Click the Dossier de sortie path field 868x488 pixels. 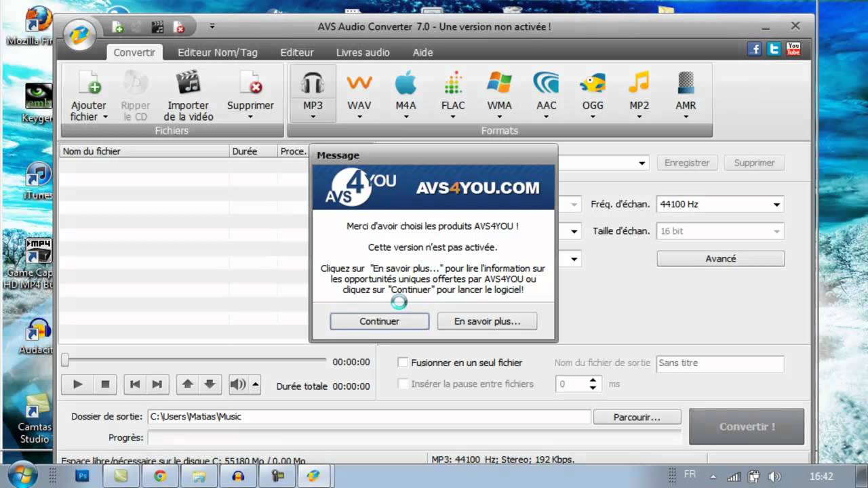(x=369, y=417)
